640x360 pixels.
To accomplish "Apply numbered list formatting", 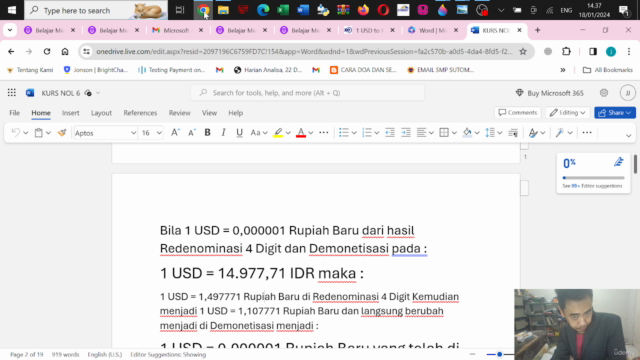I will (367, 133).
